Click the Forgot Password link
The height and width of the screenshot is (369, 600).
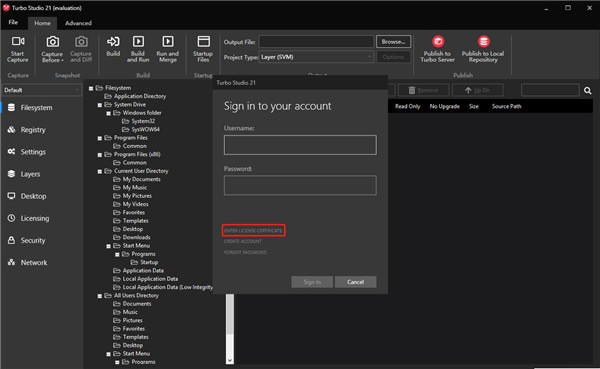pyautogui.click(x=245, y=253)
